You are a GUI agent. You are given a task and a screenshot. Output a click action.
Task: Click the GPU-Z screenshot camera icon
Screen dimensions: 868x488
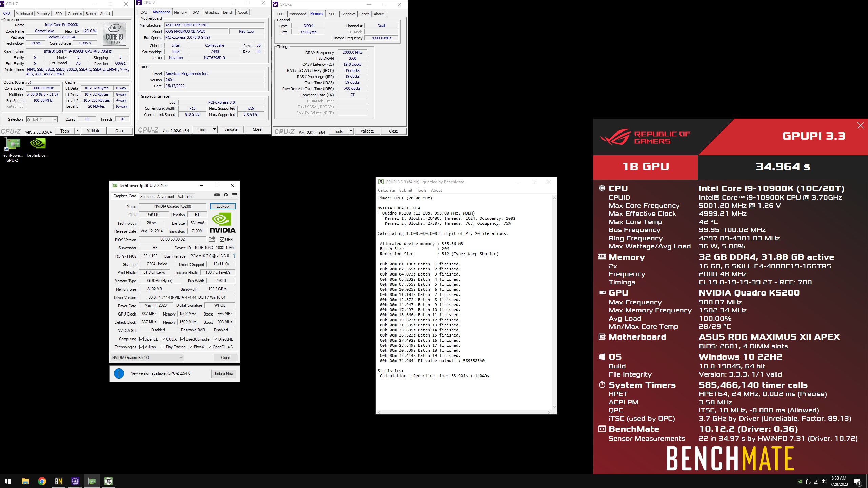tap(217, 195)
